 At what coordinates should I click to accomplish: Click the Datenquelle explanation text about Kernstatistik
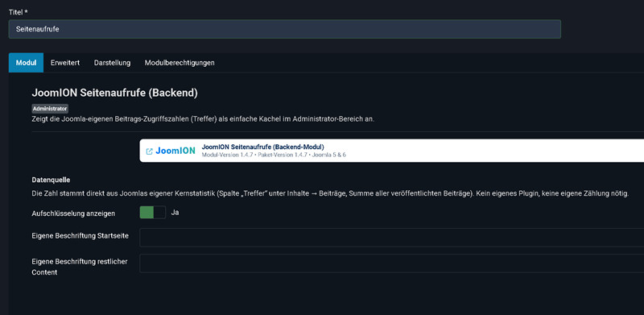(x=330, y=193)
